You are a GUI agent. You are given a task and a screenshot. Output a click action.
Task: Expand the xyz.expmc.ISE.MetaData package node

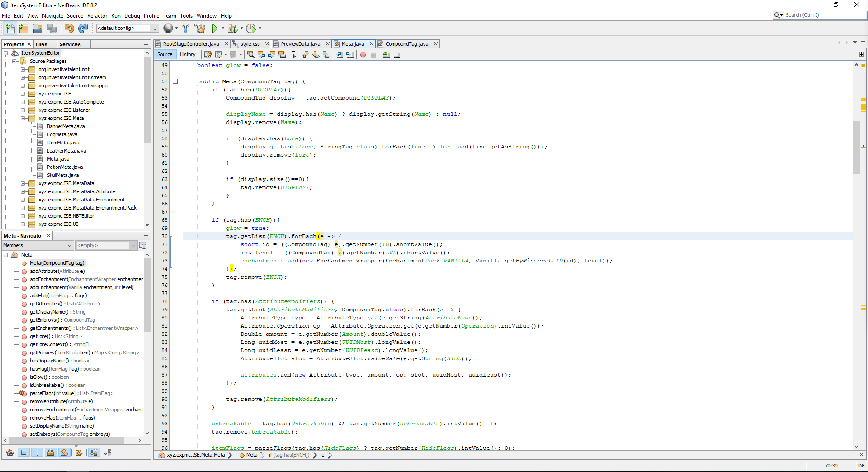pyautogui.click(x=23, y=183)
